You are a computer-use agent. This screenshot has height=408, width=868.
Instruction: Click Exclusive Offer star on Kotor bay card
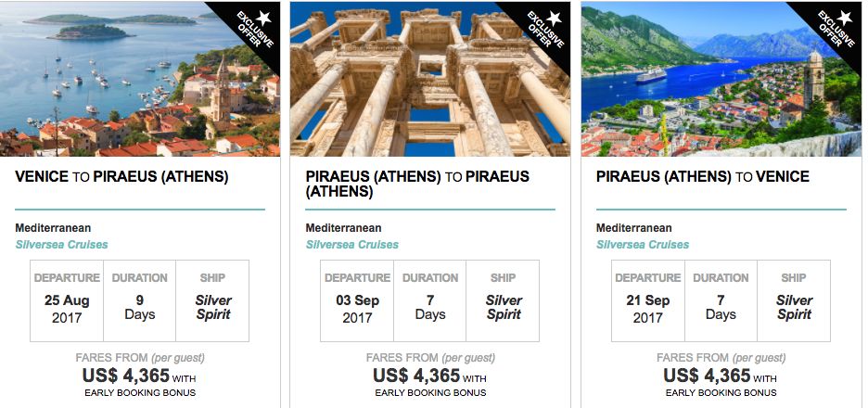pos(846,19)
